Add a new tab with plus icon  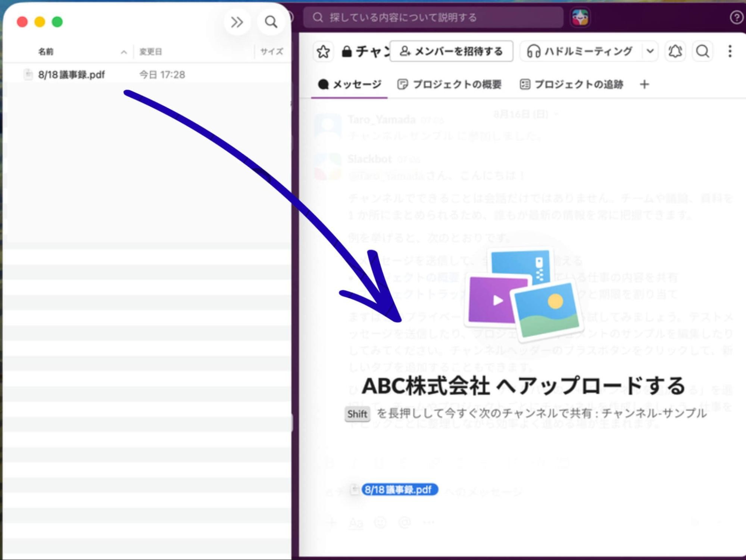(644, 84)
